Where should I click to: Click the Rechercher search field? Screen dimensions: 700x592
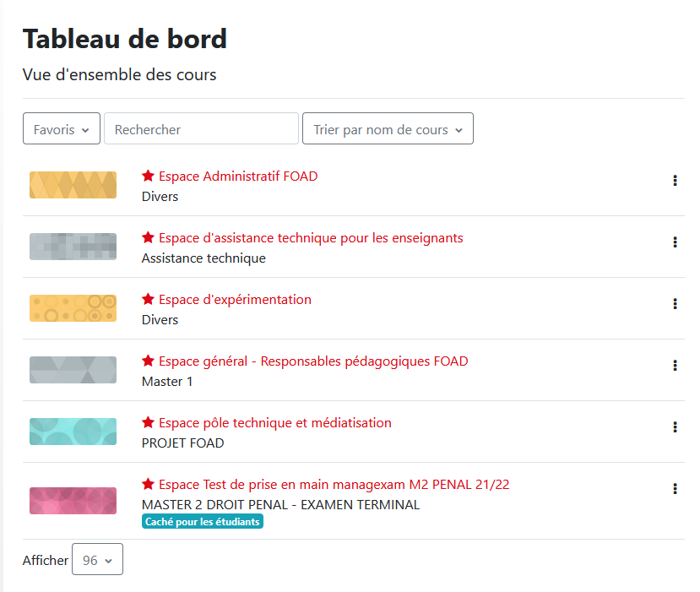201,128
